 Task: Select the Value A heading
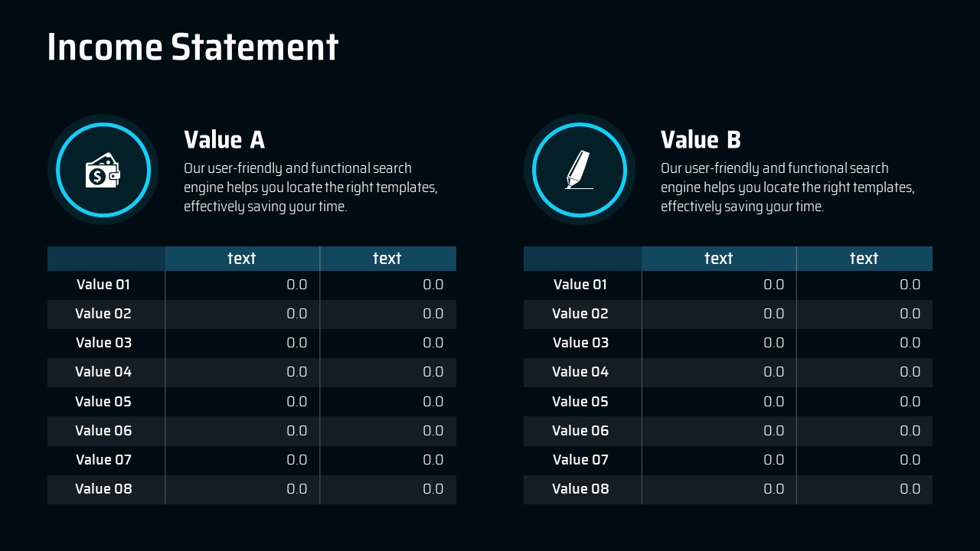pos(224,140)
